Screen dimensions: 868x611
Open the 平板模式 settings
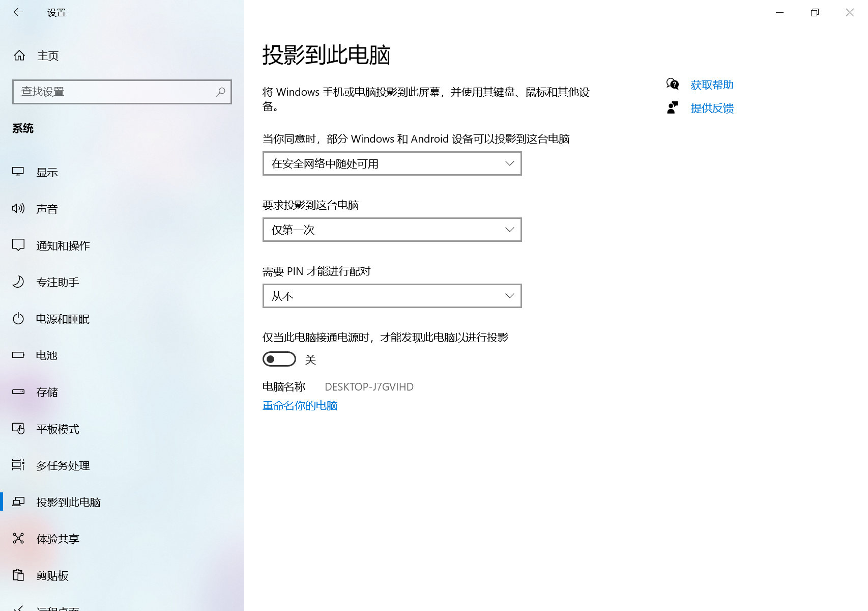tap(57, 429)
